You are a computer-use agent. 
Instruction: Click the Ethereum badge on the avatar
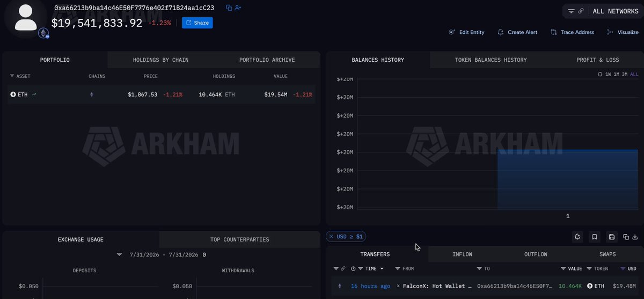pos(43,33)
